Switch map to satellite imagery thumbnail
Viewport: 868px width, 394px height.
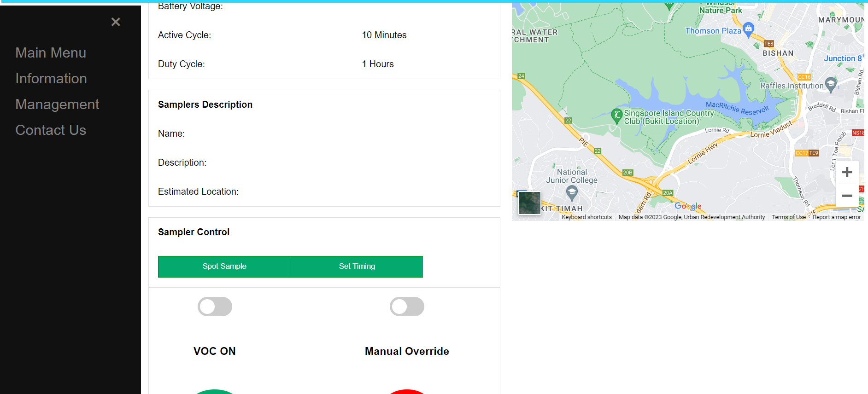click(x=529, y=203)
